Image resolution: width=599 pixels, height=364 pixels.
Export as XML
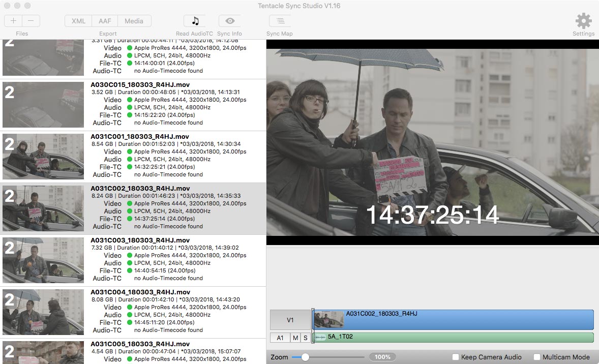78,21
